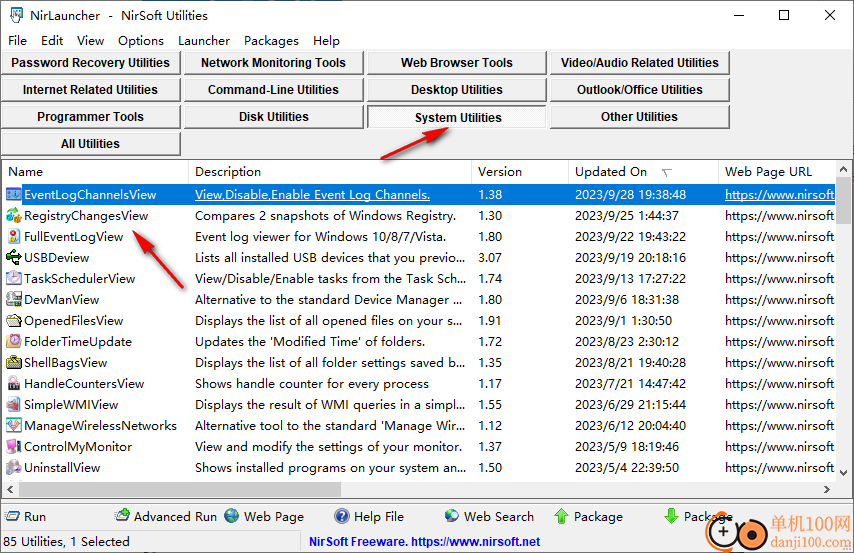The height and width of the screenshot is (553, 854).
Task: Click the DevManView row icon
Action: pos(14,300)
